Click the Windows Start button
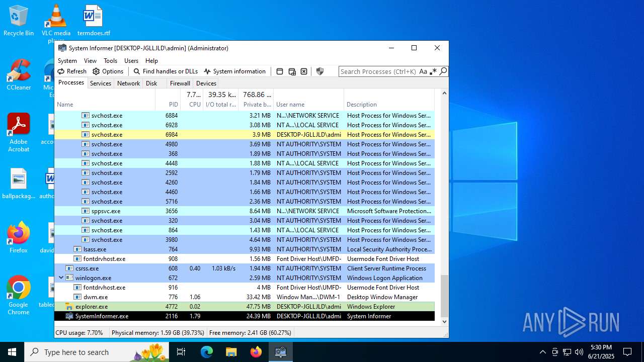 click(12, 352)
